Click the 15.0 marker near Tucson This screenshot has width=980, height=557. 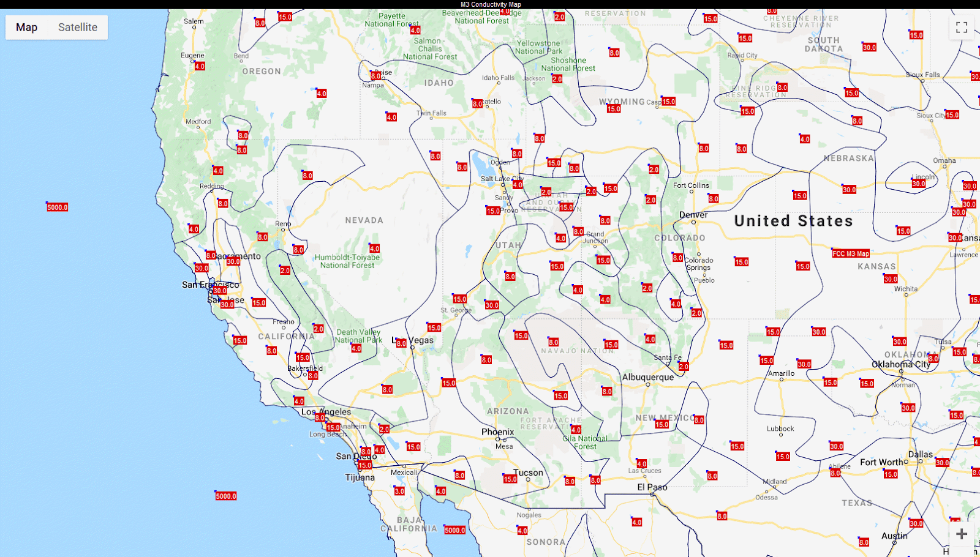(x=510, y=479)
